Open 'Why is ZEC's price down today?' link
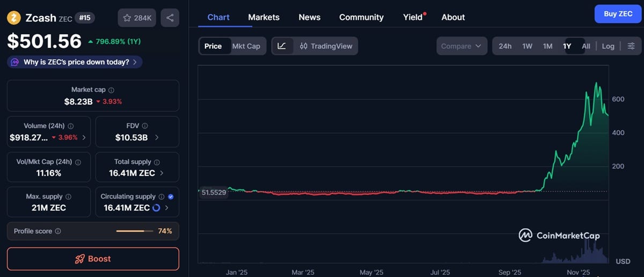The width and height of the screenshot is (644, 277). (x=75, y=62)
